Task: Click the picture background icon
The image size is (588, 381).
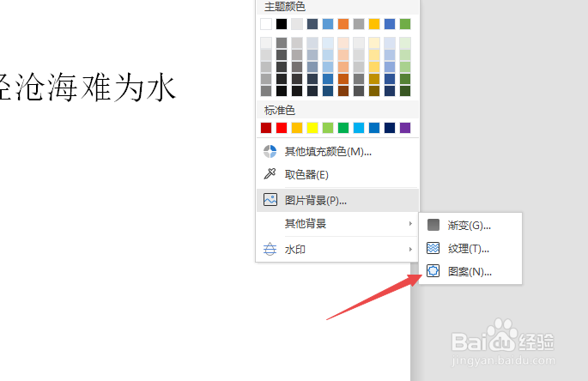Action: [x=270, y=199]
